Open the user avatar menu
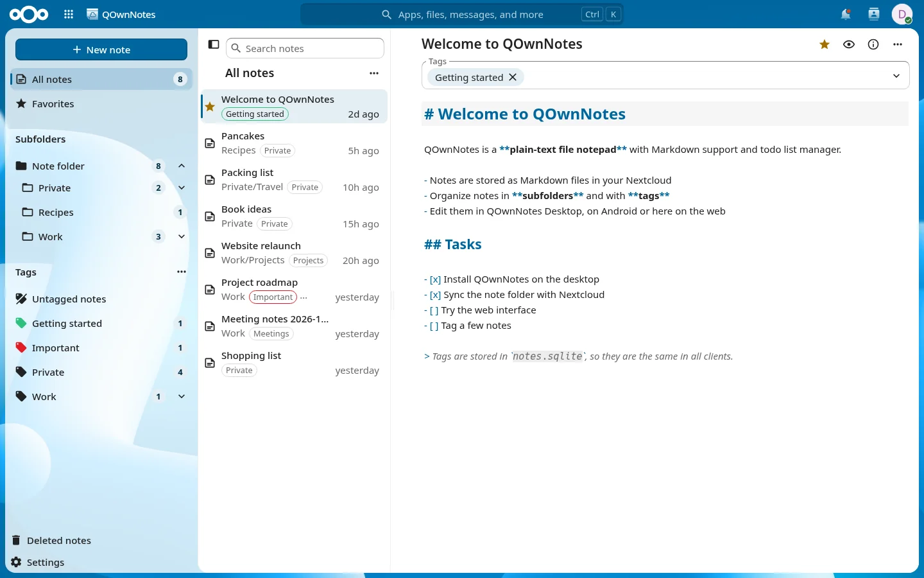The width and height of the screenshot is (924, 578). [902, 14]
